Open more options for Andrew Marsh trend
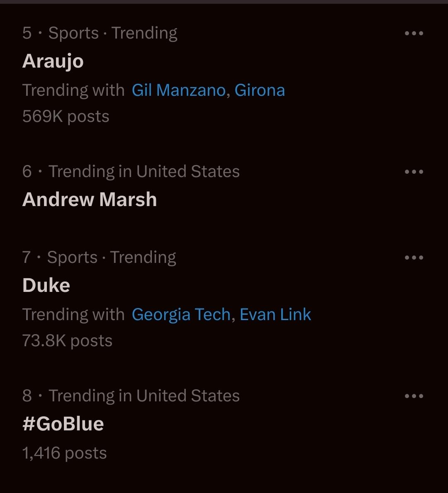Viewport: 448px width, 493px height. coord(414,172)
